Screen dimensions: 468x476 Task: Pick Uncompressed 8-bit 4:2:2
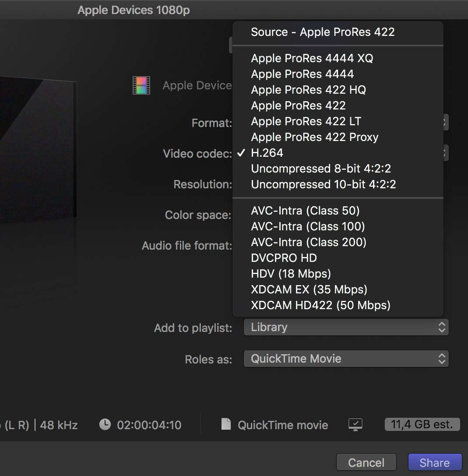(338, 169)
